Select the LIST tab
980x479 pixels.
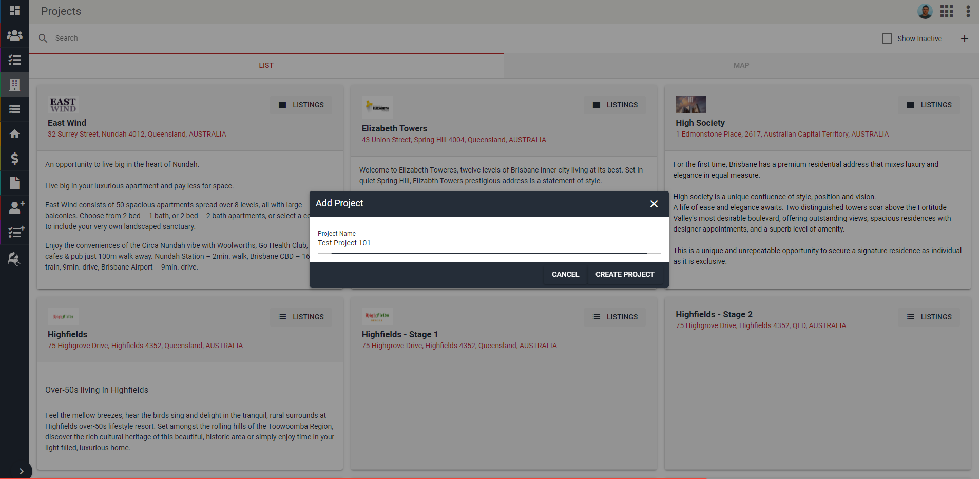point(266,65)
